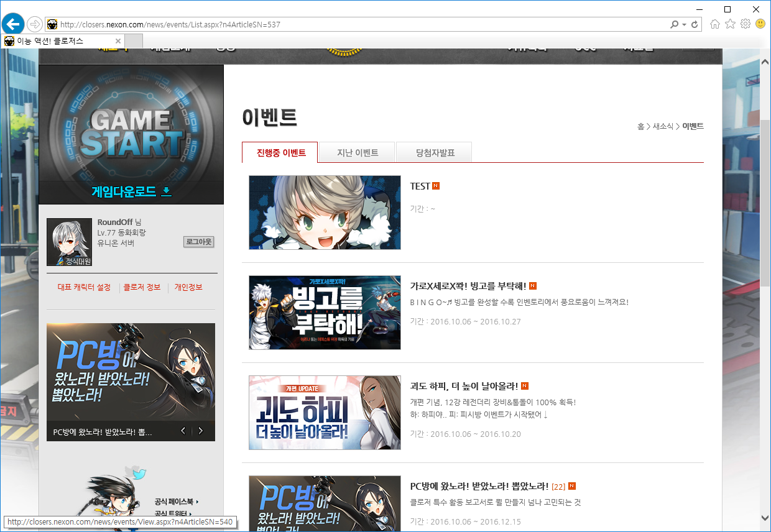Click the scrollbar up arrow
Screen dimensions: 771x532
(765, 60)
